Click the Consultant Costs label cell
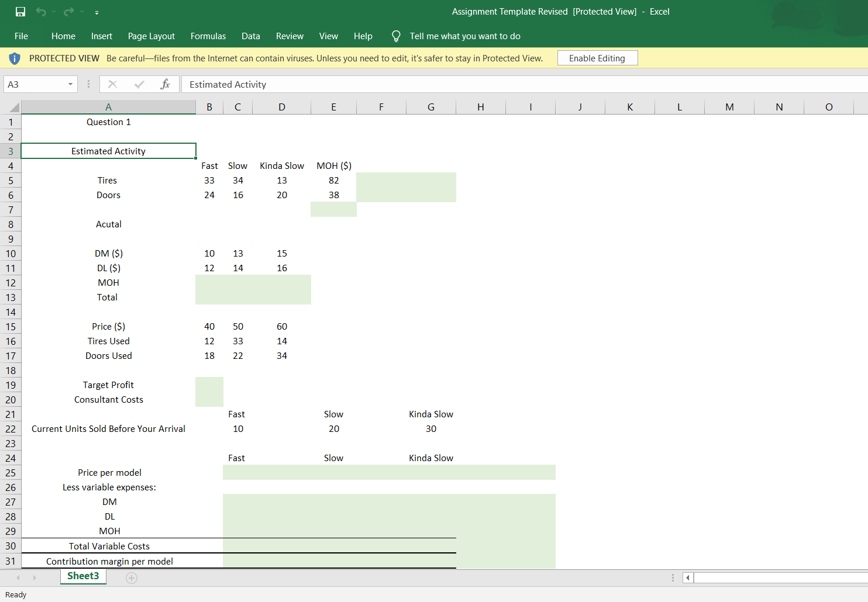Image resolution: width=868 pixels, height=602 pixels. [109, 400]
